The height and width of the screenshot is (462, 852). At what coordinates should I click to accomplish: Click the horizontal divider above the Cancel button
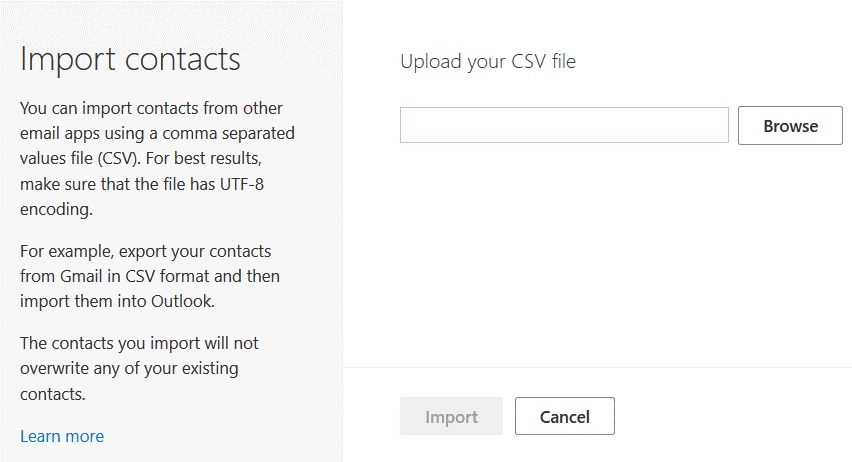597,367
